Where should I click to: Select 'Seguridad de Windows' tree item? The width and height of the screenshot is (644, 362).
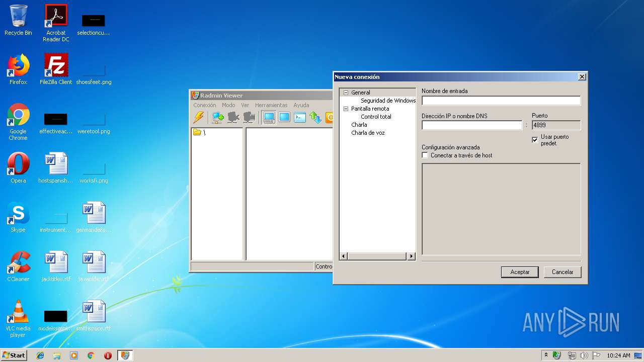click(388, 101)
